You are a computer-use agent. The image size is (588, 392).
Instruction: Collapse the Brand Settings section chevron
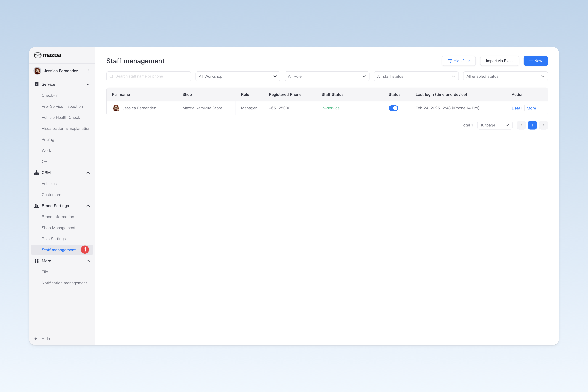point(88,206)
